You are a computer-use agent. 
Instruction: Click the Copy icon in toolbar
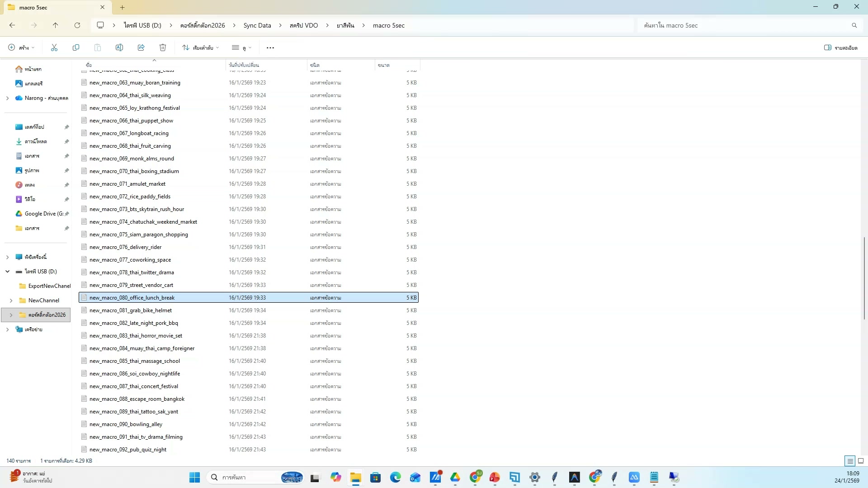coord(76,47)
